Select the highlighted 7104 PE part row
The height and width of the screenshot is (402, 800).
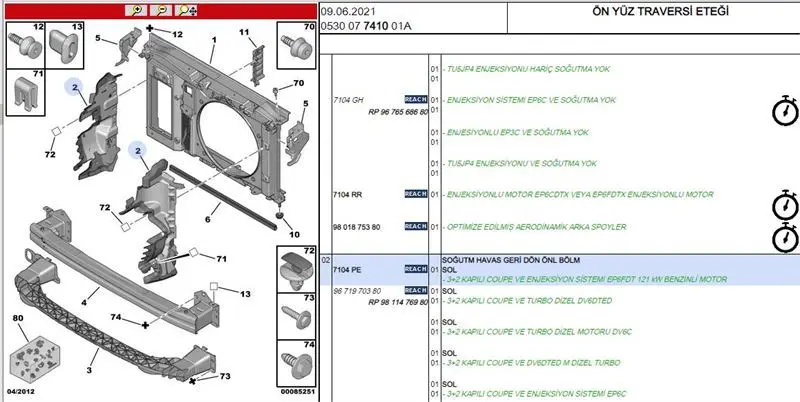click(560, 270)
